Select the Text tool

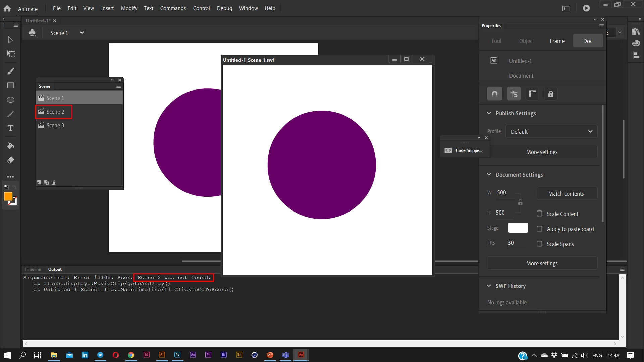point(10,128)
